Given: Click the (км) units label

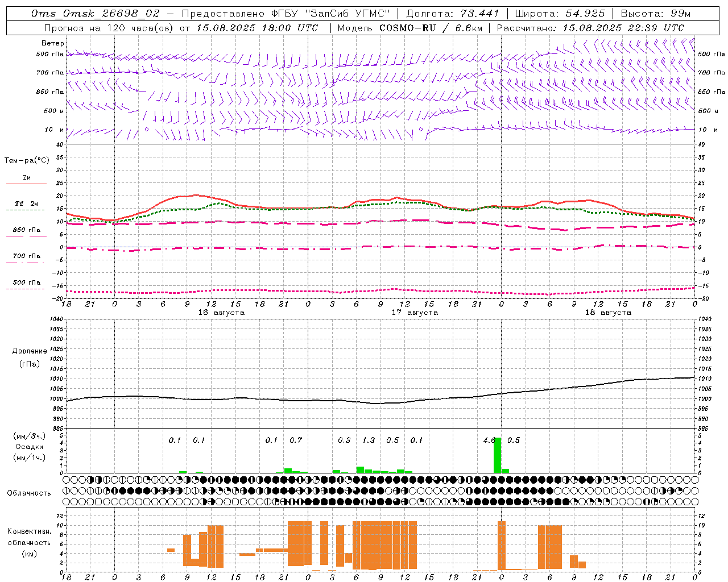Looking at the screenshot, I should (30, 554).
